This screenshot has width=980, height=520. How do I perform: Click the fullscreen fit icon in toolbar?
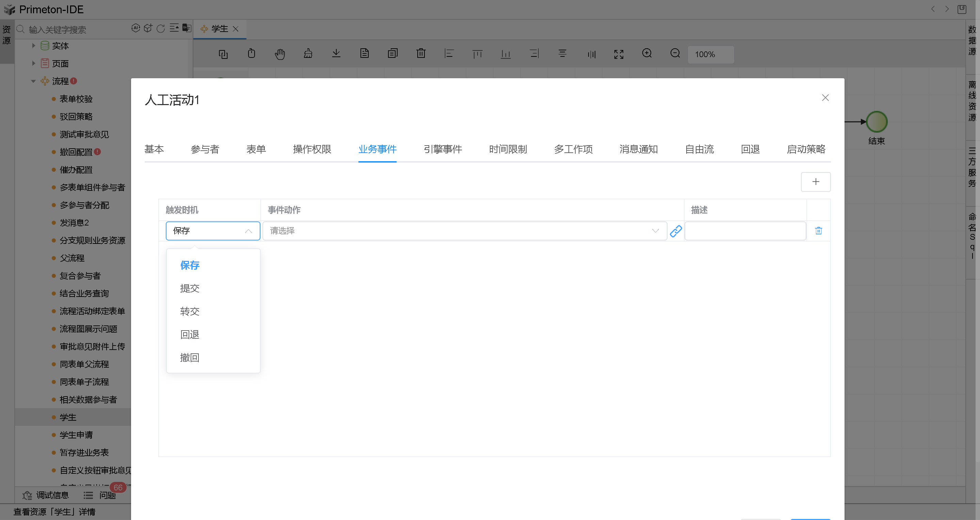(618, 54)
